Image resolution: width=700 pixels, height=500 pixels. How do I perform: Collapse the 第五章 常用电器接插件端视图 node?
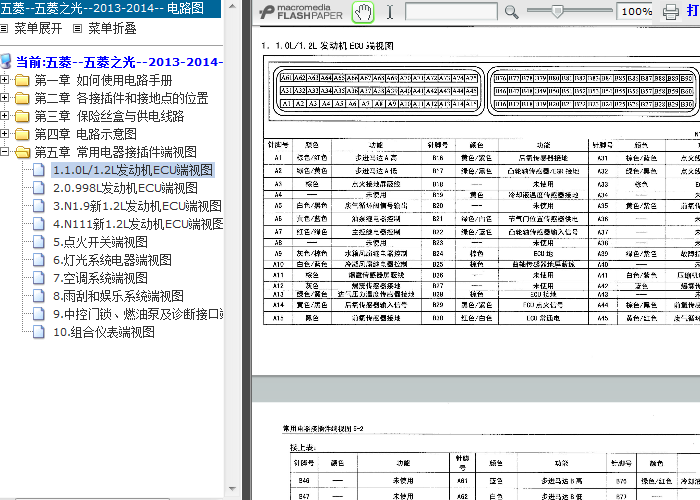click(x=4, y=152)
